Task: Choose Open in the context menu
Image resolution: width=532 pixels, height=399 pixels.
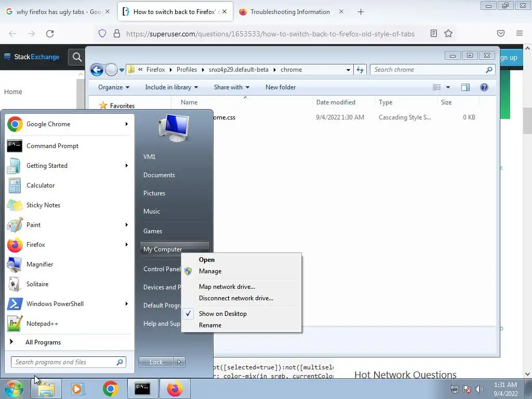Action: [241, 260]
